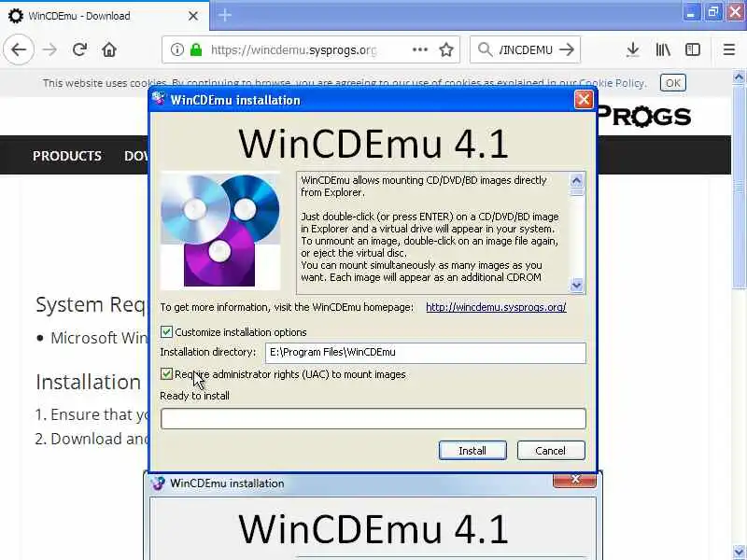
Task: Open the library bookshelf icon
Action: pos(663,49)
